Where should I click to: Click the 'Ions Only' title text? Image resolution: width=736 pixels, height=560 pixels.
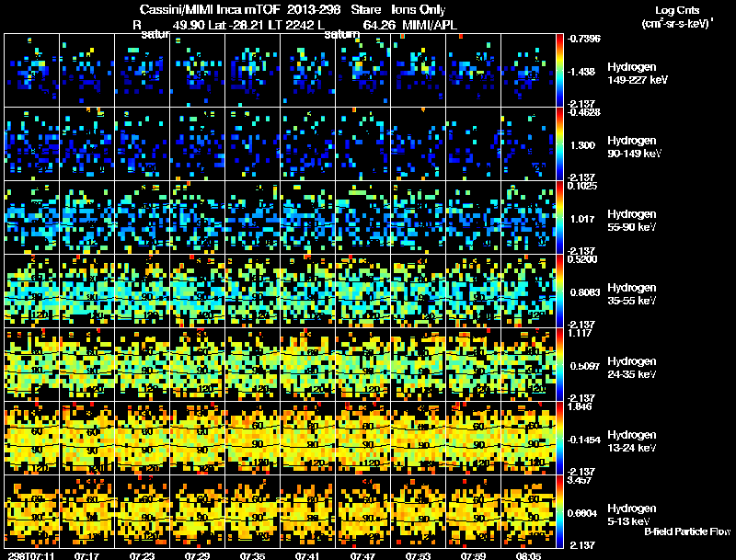click(x=419, y=9)
